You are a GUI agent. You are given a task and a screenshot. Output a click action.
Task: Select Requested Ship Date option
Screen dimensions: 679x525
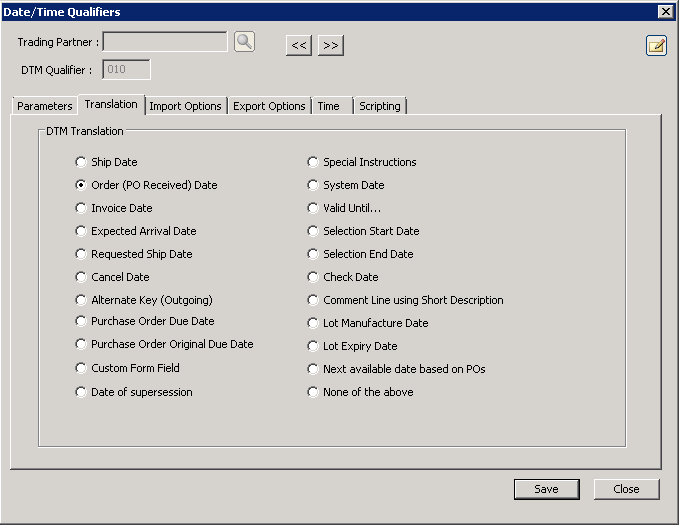(81, 254)
